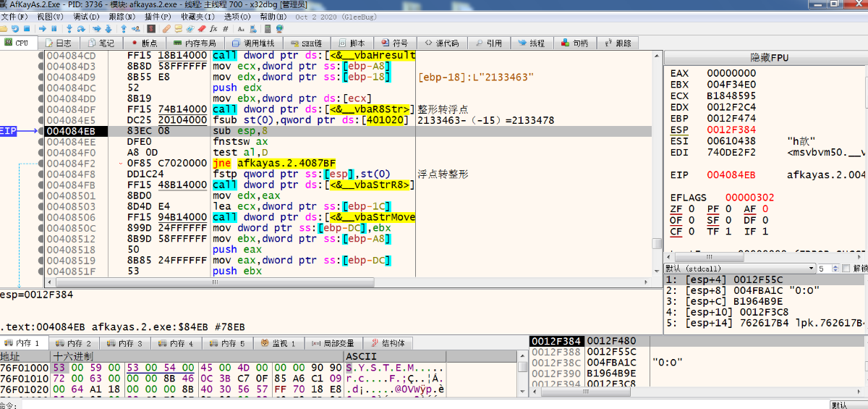Open the 帮助(H) menu
The image size is (868, 409).
click(273, 16)
